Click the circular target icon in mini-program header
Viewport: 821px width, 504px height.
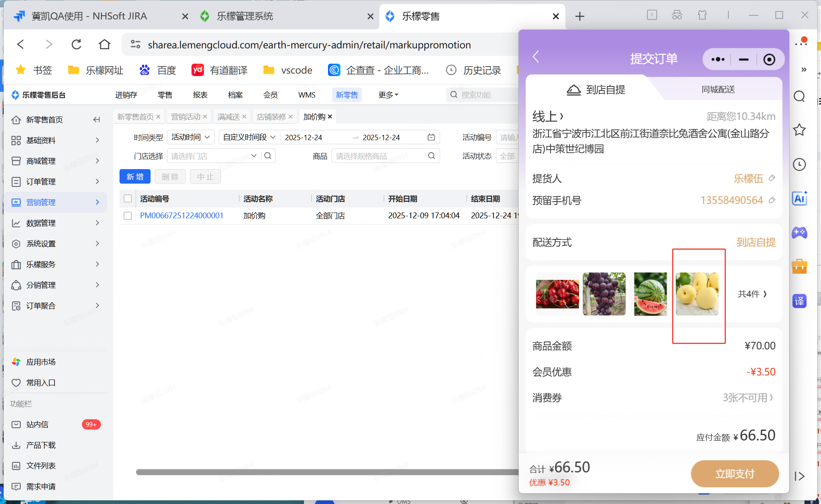pos(769,60)
